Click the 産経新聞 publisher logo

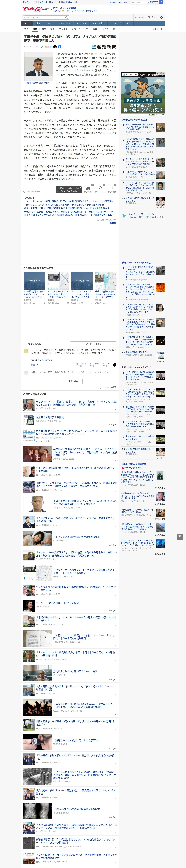coord(104,47)
